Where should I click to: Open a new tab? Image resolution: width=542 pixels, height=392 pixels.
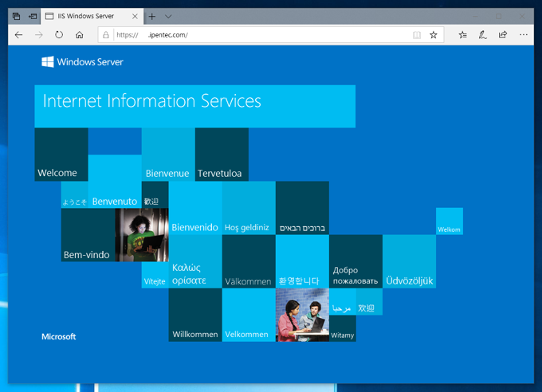click(x=152, y=16)
